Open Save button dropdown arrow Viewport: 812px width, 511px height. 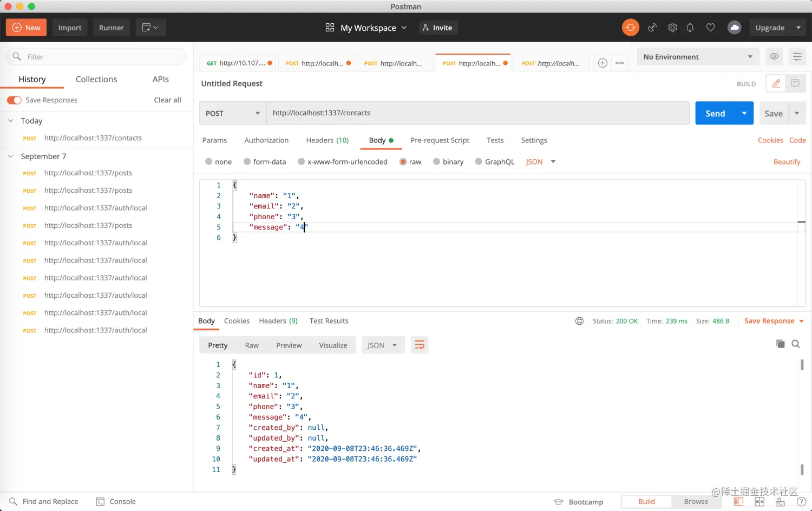coord(797,113)
